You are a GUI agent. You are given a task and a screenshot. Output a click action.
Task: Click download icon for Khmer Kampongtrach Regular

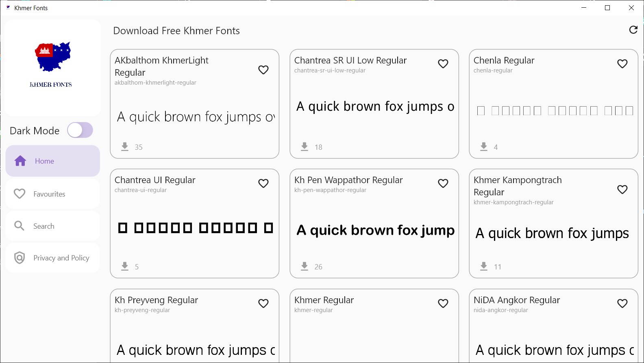484,266
